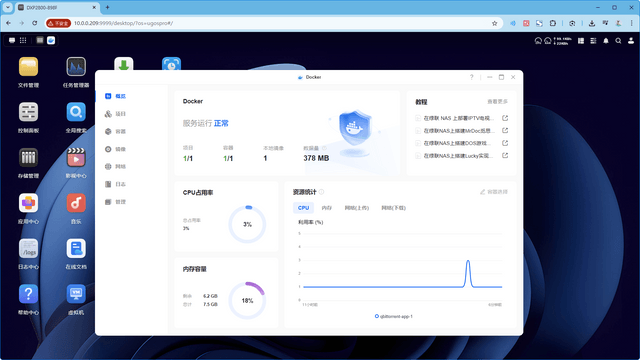Click the 不安全 not-secure badge

point(58,23)
